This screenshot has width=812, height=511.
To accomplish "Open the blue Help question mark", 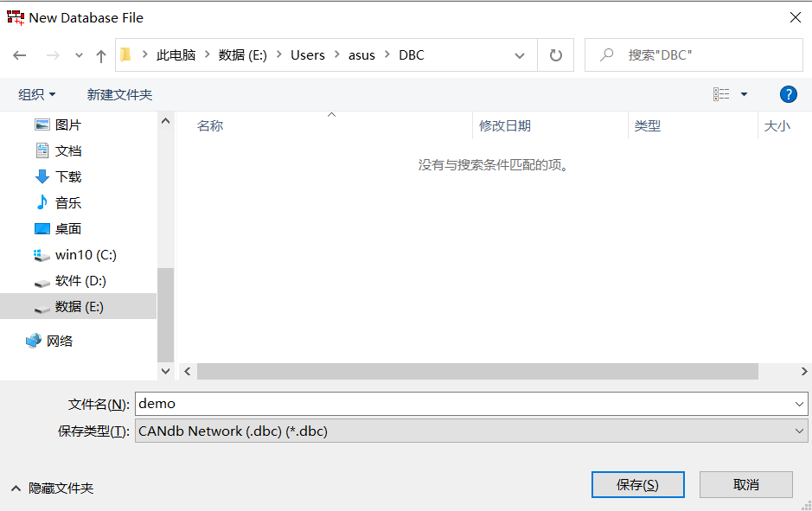I will click(x=788, y=93).
